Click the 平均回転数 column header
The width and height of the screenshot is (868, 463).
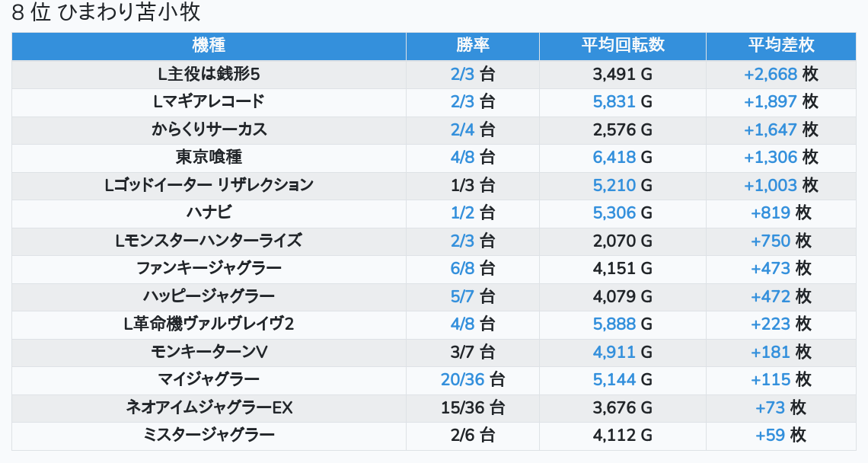coord(622,46)
